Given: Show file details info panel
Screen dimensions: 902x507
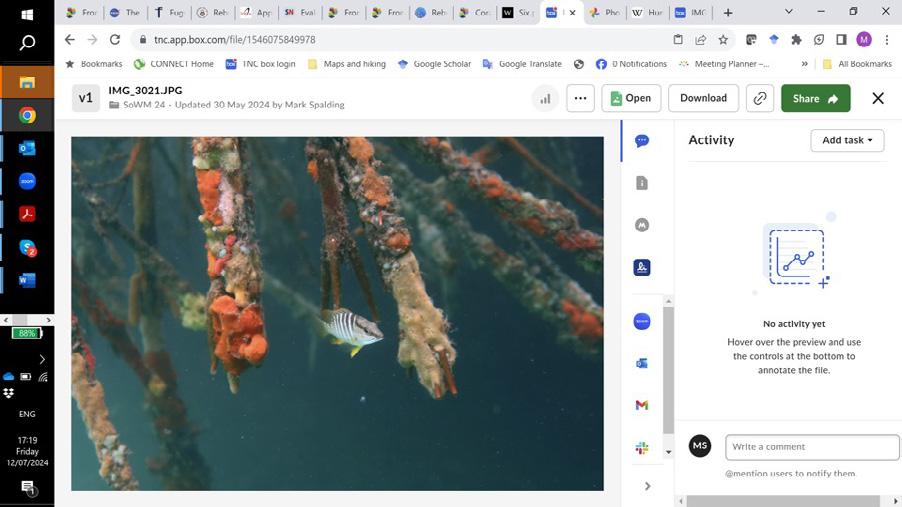Looking at the screenshot, I should point(642,183).
